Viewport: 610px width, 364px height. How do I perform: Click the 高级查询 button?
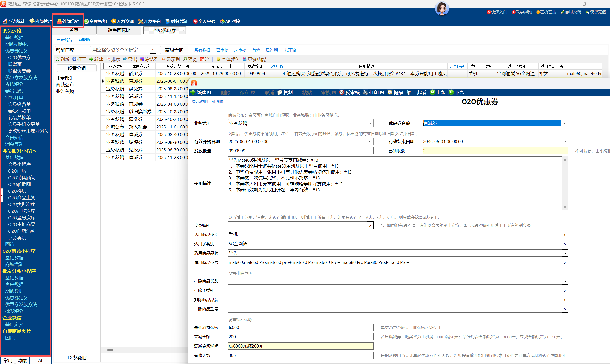click(174, 50)
